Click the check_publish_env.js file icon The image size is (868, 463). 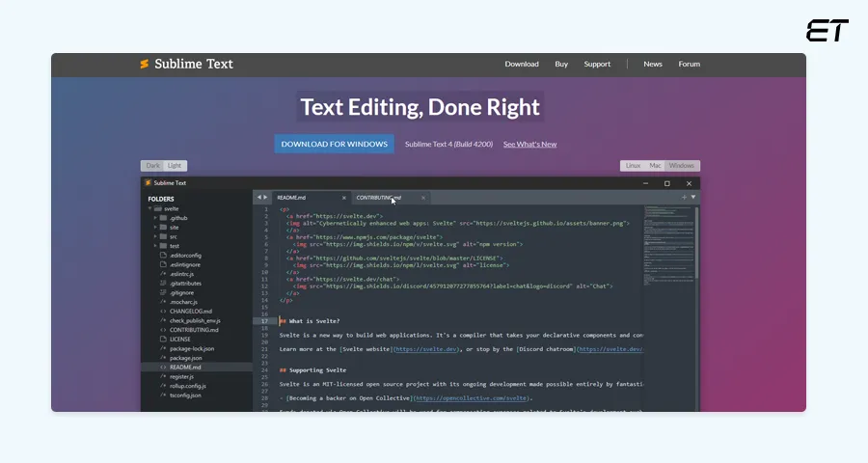[x=163, y=320]
